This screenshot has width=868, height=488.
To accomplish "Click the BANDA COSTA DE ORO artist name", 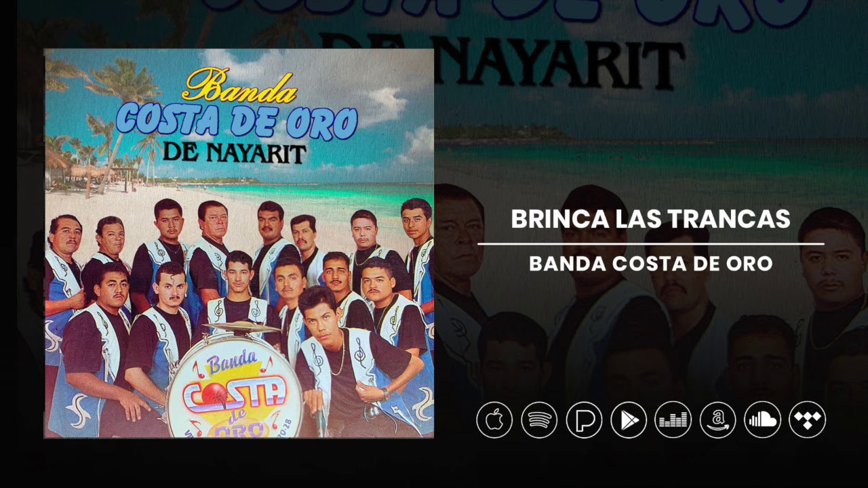I will point(651,264).
